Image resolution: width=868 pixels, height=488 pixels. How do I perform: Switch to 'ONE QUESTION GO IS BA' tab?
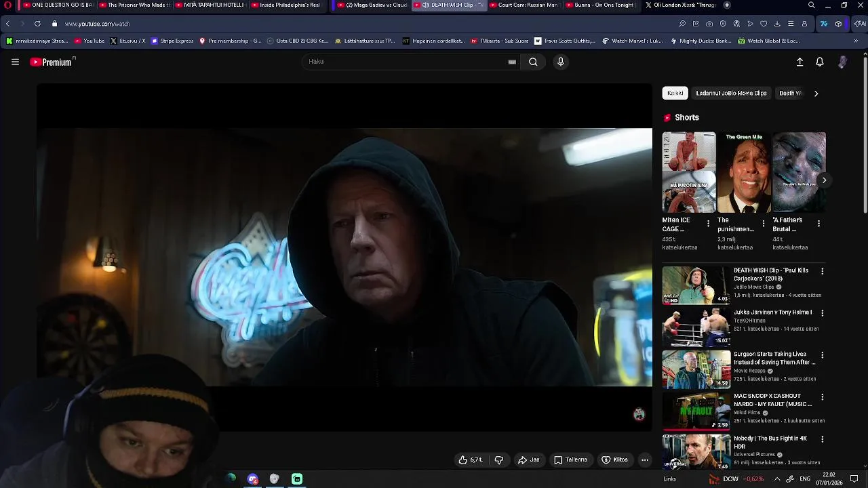point(57,5)
